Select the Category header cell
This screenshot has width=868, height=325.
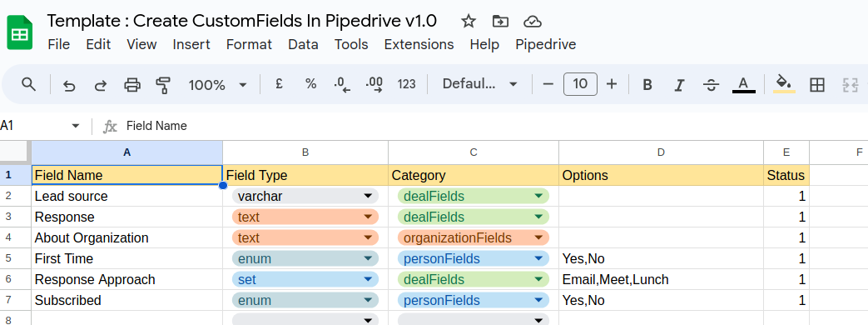pos(474,175)
